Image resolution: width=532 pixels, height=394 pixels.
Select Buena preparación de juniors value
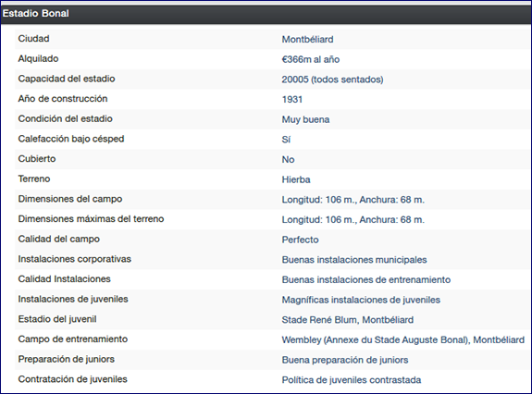click(345, 360)
